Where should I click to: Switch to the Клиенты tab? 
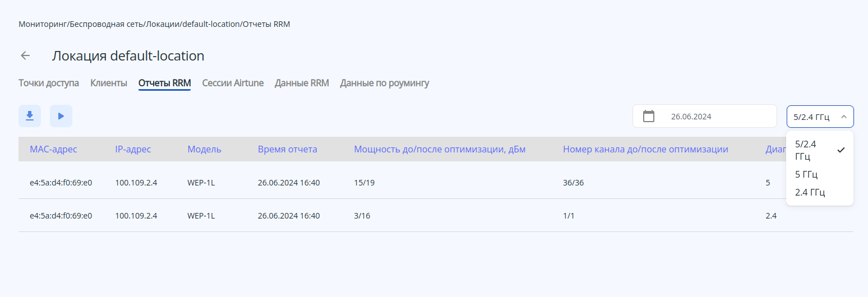coord(109,83)
